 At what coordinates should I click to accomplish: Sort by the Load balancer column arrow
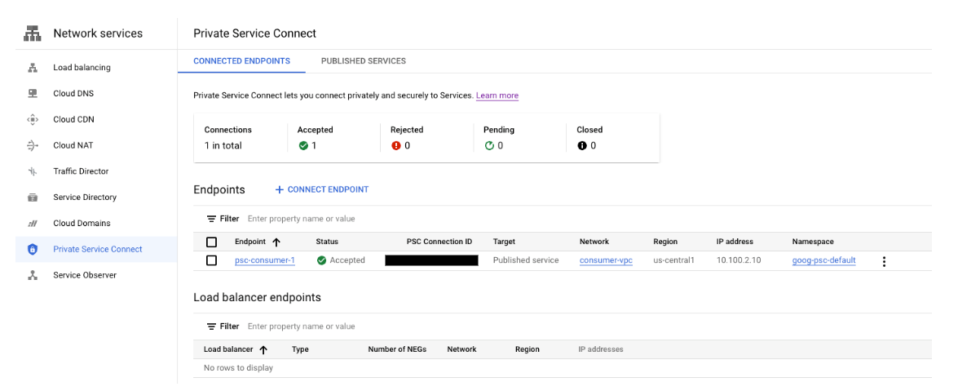tap(263, 349)
